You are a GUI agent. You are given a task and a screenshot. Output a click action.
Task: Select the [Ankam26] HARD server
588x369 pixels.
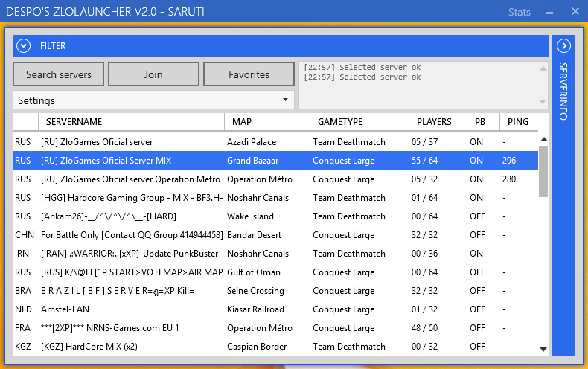pyautogui.click(x=275, y=216)
